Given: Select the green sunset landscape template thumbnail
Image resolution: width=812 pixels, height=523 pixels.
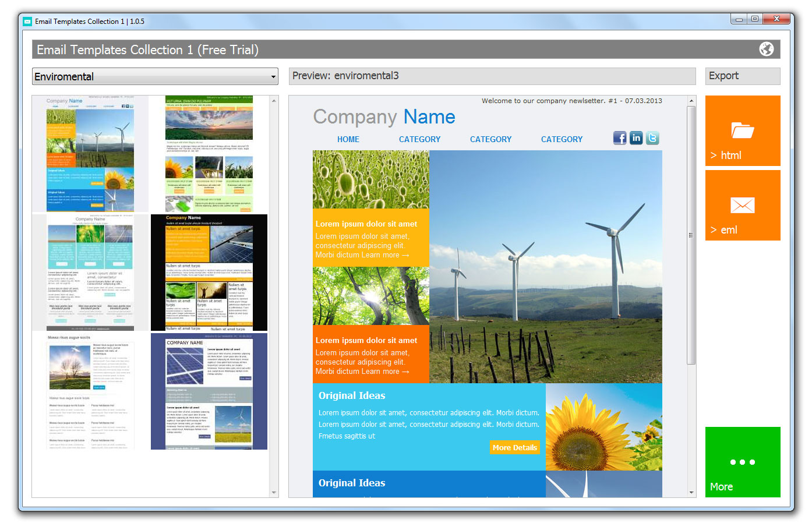Looking at the screenshot, I should [209, 154].
